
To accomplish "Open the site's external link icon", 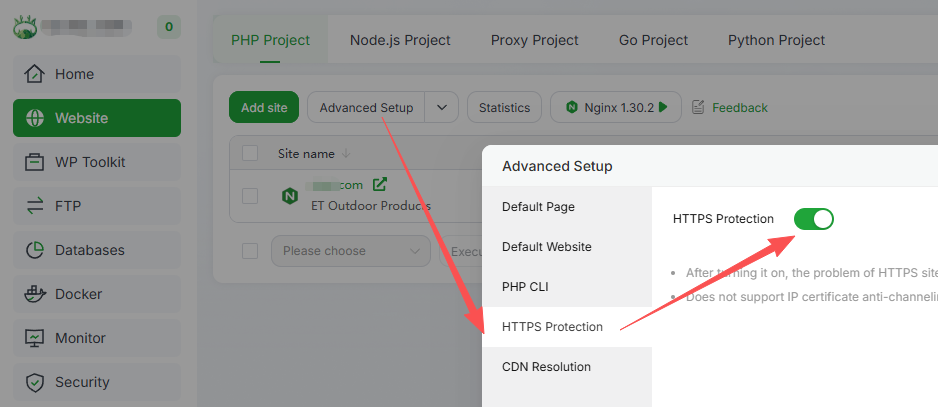I will pyautogui.click(x=379, y=184).
